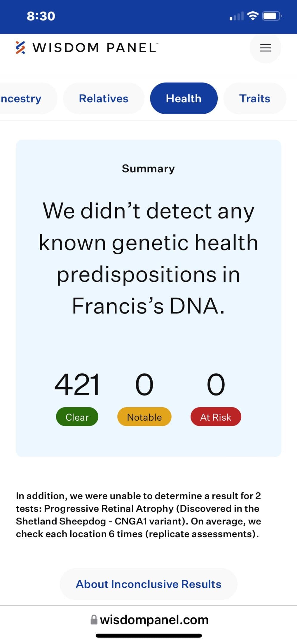Tap the cellular signal bars icon
Viewport: 297px width, 644px height.
[x=237, y=16]
